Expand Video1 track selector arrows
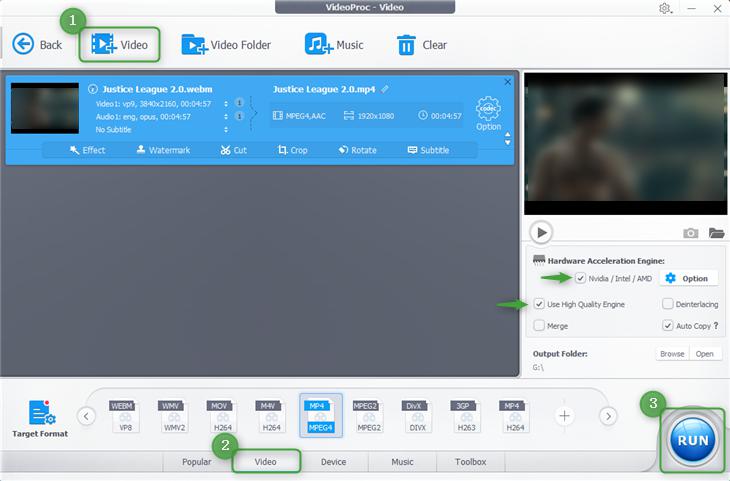This screenshot has width=730, height=481. click(226, 103)
